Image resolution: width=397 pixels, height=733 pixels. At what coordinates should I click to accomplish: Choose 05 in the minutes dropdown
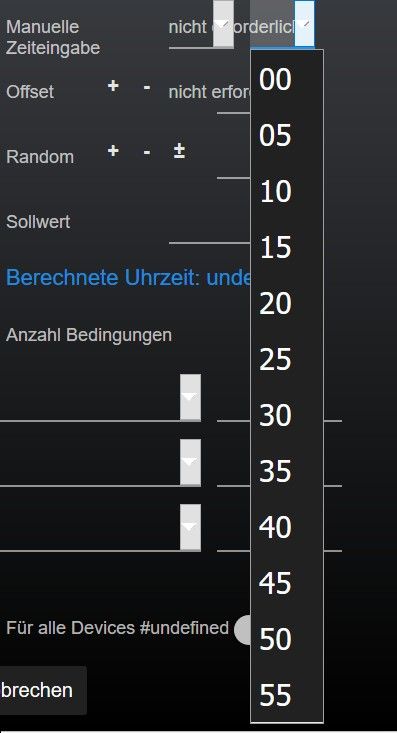point(287,136)
